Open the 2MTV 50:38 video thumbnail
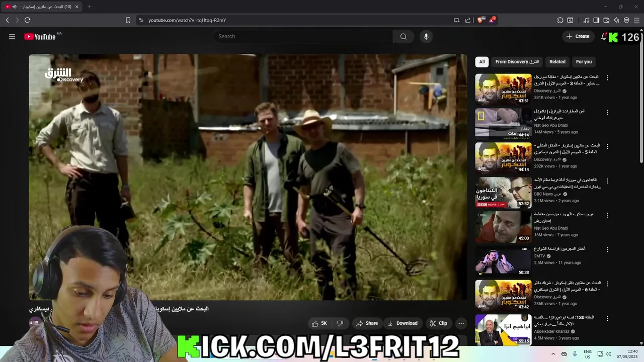This screenshot has height=362, width=644. [503, 261]
